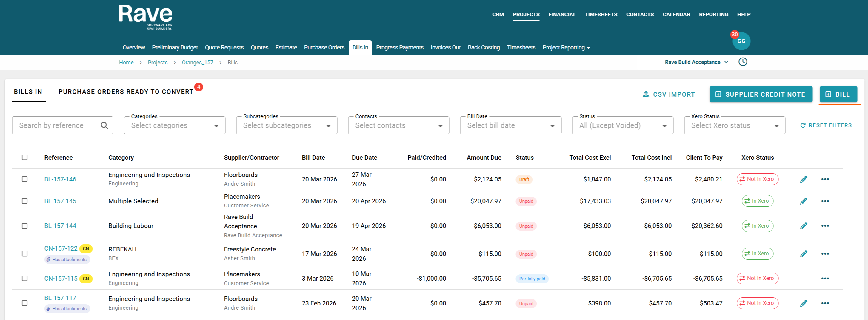The height and width of the screenshot is (320, 868).
Task: Switch to Purchase Orders Ready to Convert tab
Action: click(x=126, y=92)
